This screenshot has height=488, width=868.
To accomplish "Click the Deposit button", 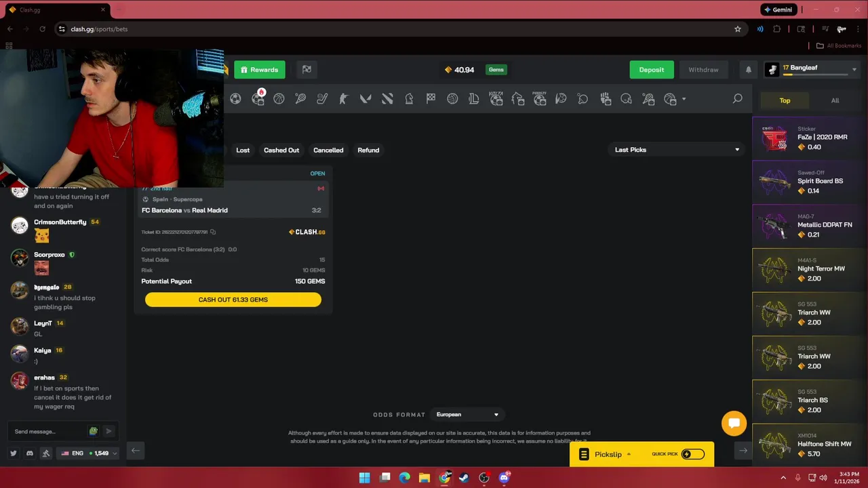I will (x=652, y=70).
